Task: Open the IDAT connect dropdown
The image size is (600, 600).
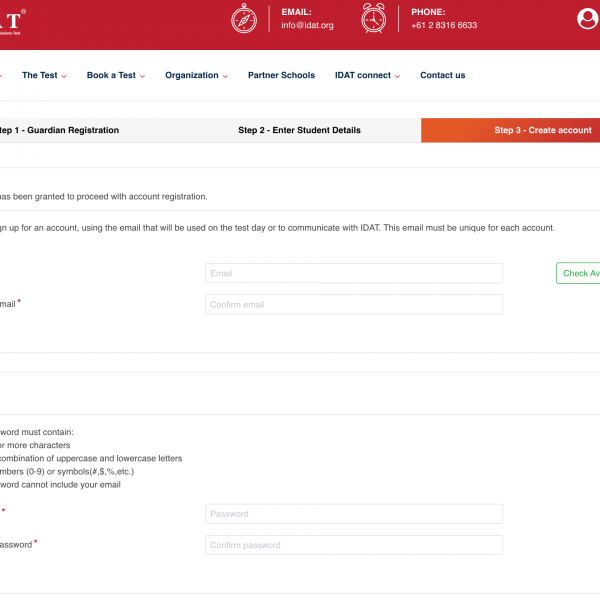Action: (367, 75)
